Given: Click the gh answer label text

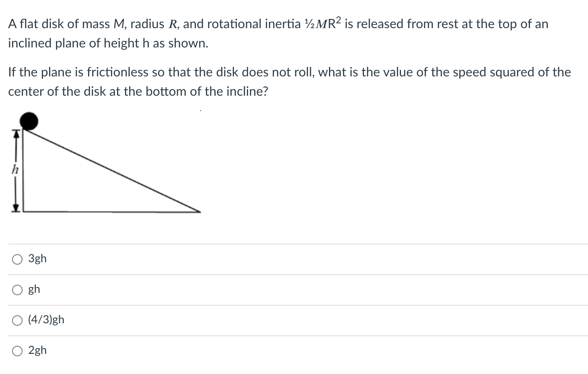Looking at the screenshot, I should pos(34,289).
